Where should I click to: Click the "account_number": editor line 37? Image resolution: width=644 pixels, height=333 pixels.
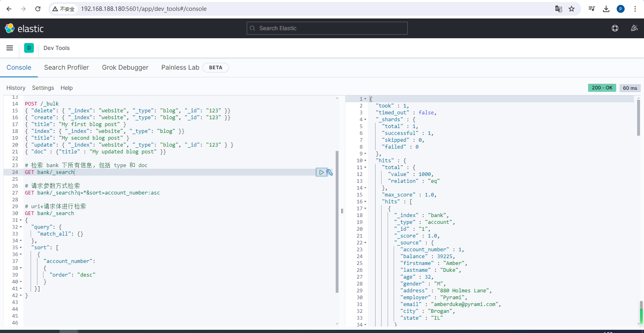pyautogui.click(x=69, y=261)
